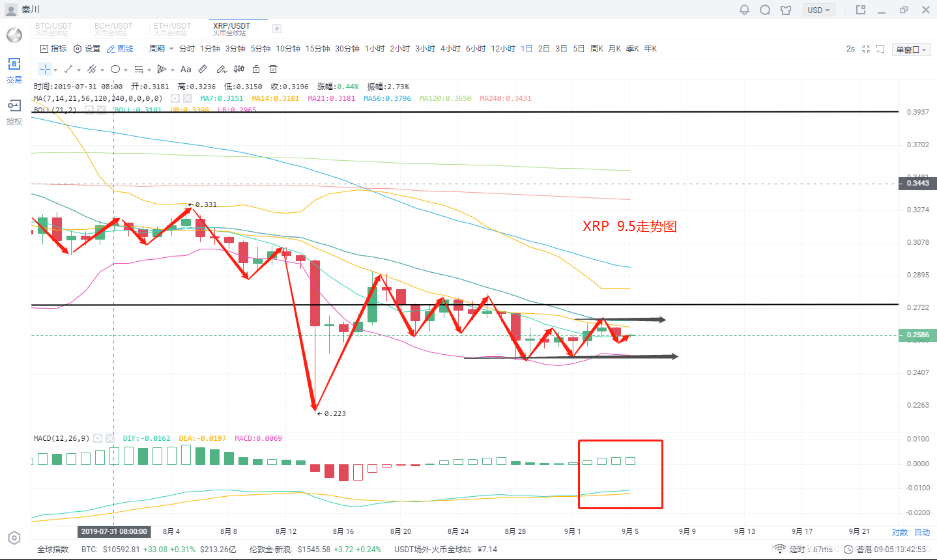
Task: Select the 30分钟 timeframe
Action: pos(347,49)
